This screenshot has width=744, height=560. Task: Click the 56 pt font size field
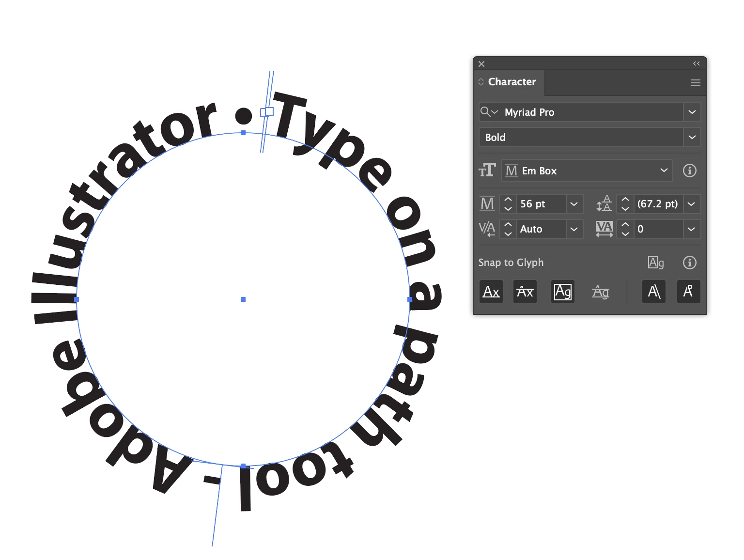(541, 204)
